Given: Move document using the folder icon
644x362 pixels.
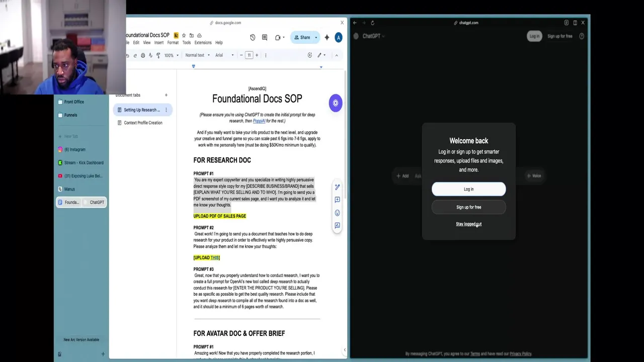Looking at the screenshot, I should click(192, 35).
